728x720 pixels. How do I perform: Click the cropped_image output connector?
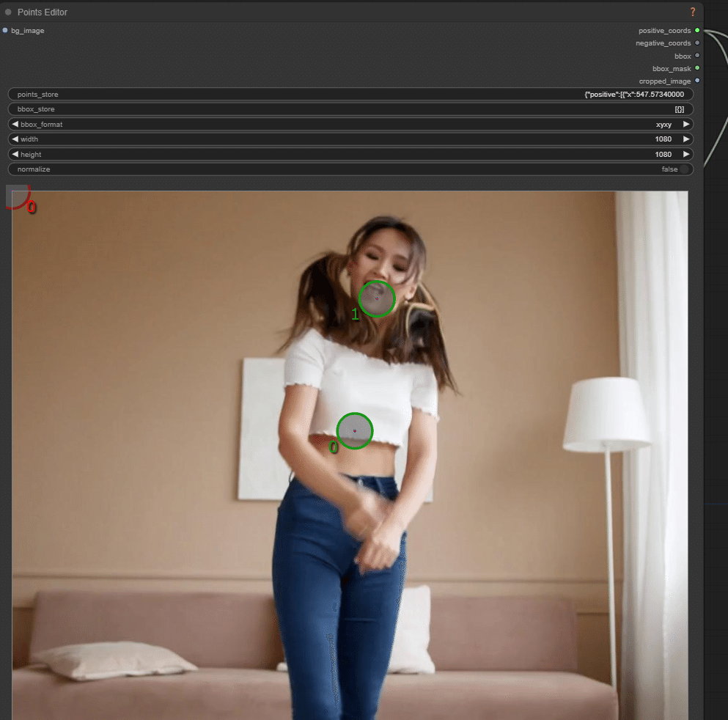pos(697,81)
